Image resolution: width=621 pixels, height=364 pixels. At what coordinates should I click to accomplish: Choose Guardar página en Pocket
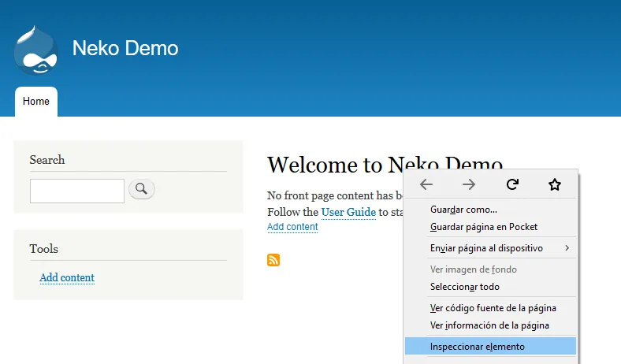click(x=490, y=227)
